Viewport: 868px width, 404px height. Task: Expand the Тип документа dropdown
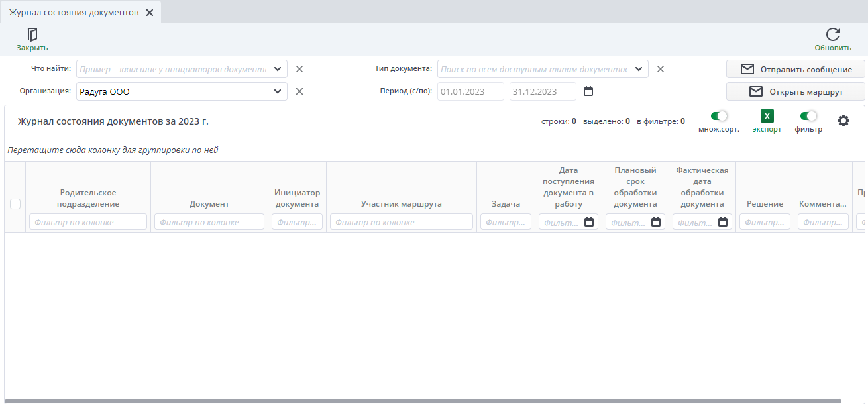[638, 68]
